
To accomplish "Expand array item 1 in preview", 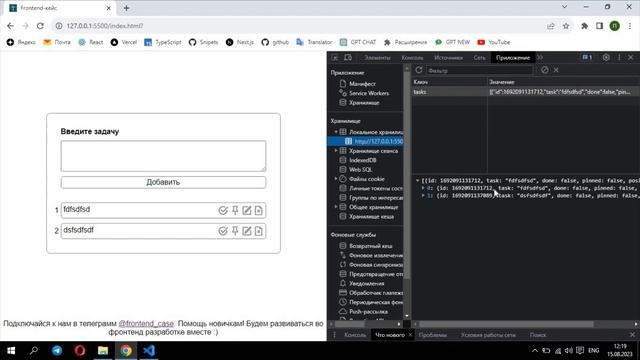I will point(423,196).
